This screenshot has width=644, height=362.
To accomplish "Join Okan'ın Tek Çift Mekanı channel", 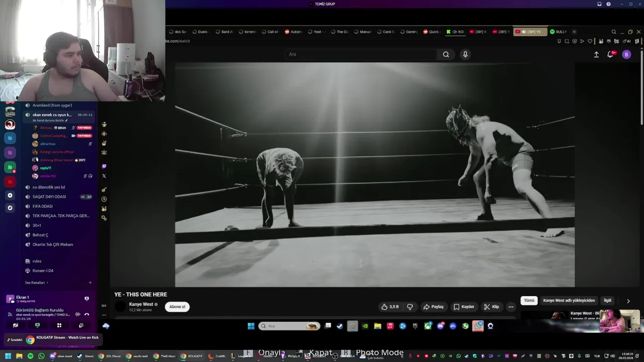I will click(53, 244).
